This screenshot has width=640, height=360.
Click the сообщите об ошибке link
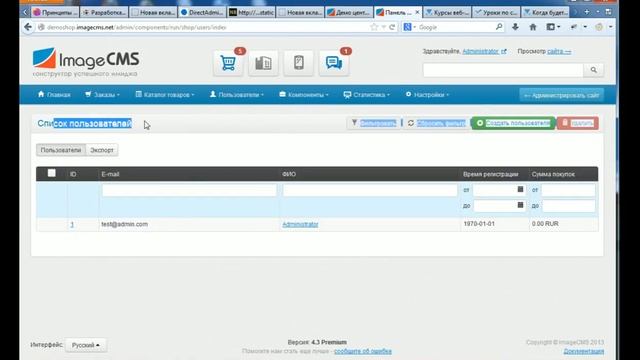(362, 351)
